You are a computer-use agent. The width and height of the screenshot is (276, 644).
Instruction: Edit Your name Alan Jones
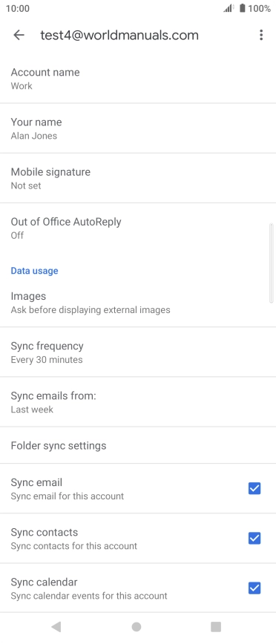coord(138,128)
